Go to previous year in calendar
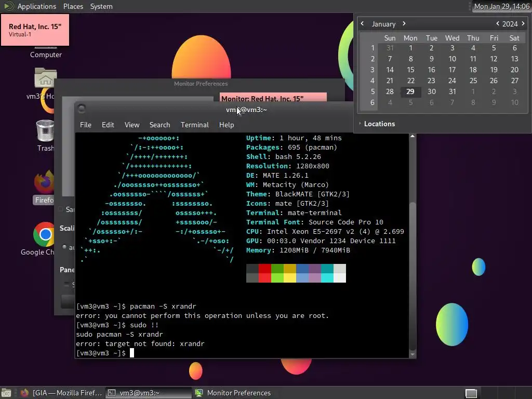Viewport: 532px width, 399px height. (497, 23)
